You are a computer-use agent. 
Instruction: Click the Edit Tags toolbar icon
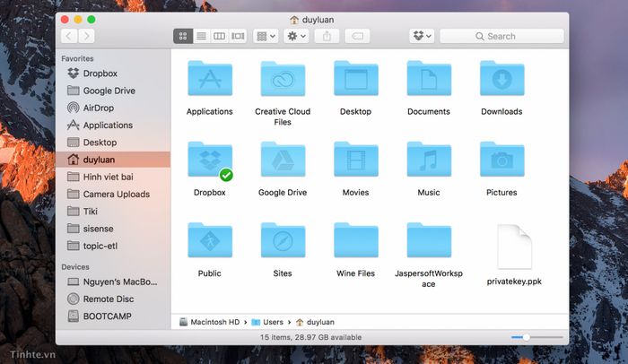[x=357, y=36]
